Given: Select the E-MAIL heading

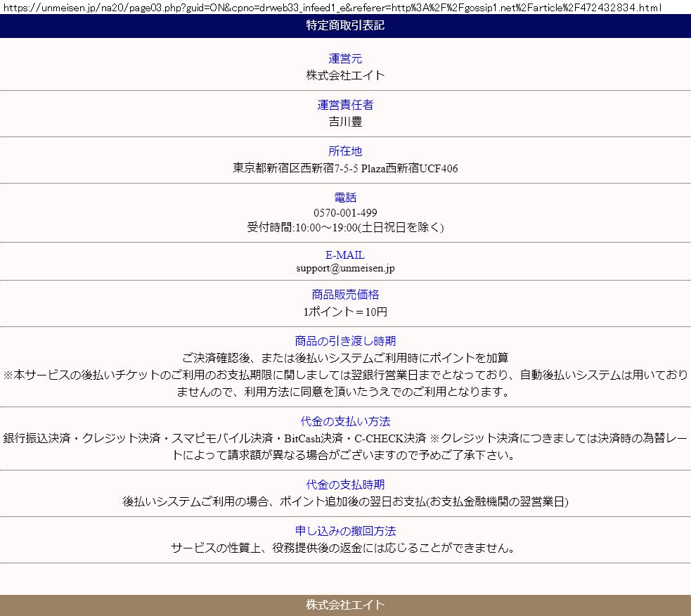Looking at the screenshot, I should coord(345,255).
